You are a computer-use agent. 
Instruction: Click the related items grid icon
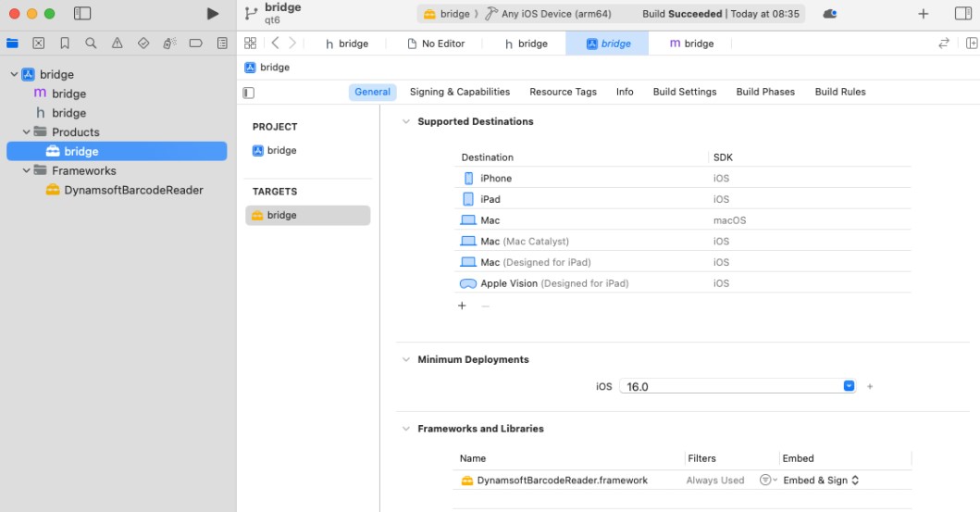click(250, 44)
